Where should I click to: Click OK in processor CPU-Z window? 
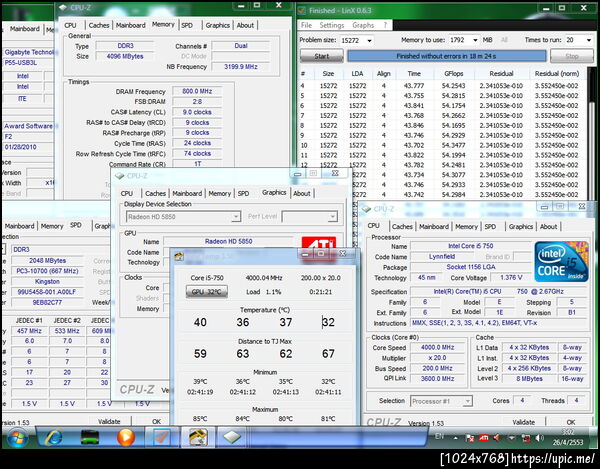pos(571,422)
